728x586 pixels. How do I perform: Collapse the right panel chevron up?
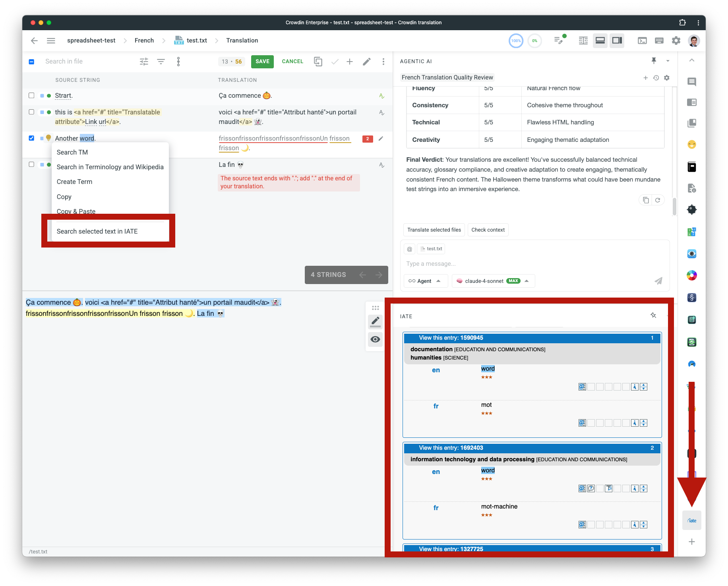pyautogui.click(x=692, y=60)
